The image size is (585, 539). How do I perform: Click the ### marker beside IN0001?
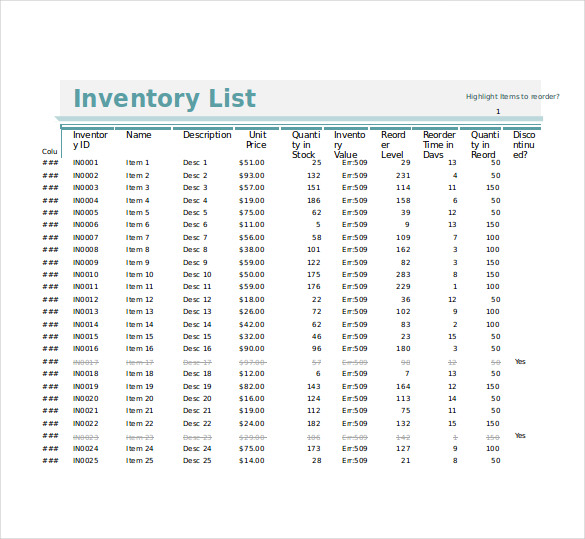[x=50, y=163]
